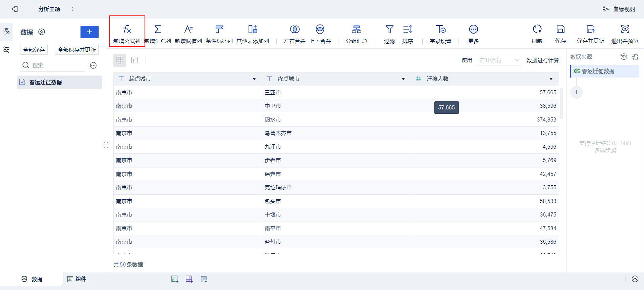Click the 克拉玛依市 cell

pyautogui.click(x=336, y=188)
